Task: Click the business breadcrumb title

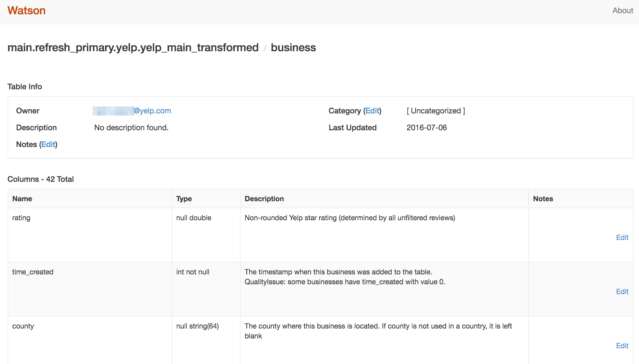Action: pyautogui.click(x=293, y=48)
